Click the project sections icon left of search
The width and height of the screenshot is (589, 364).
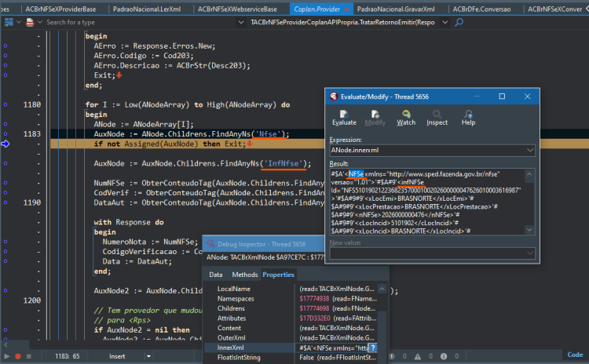pyautogui.click(x=9, y=22)
